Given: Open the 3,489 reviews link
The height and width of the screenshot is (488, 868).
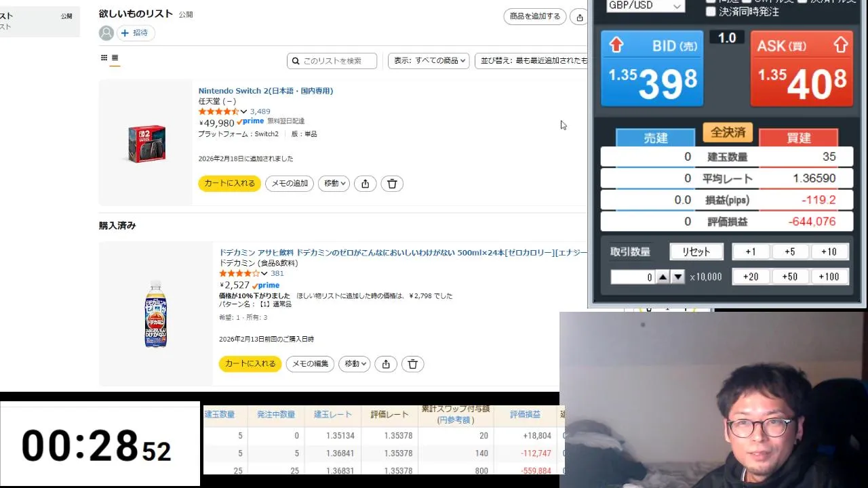Looking at the screenshot, I should [260, 112].
